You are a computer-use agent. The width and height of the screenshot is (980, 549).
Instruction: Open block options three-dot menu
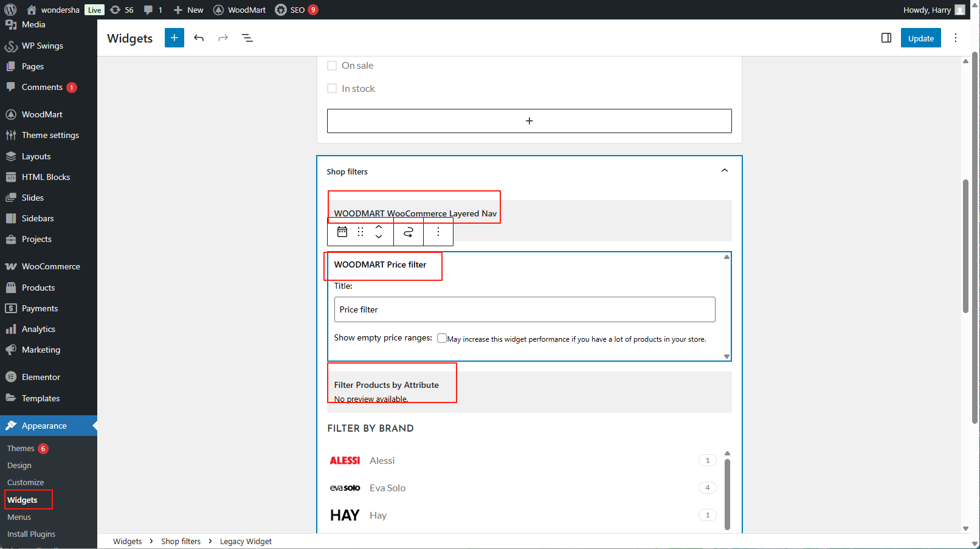[x=438, y=232]
